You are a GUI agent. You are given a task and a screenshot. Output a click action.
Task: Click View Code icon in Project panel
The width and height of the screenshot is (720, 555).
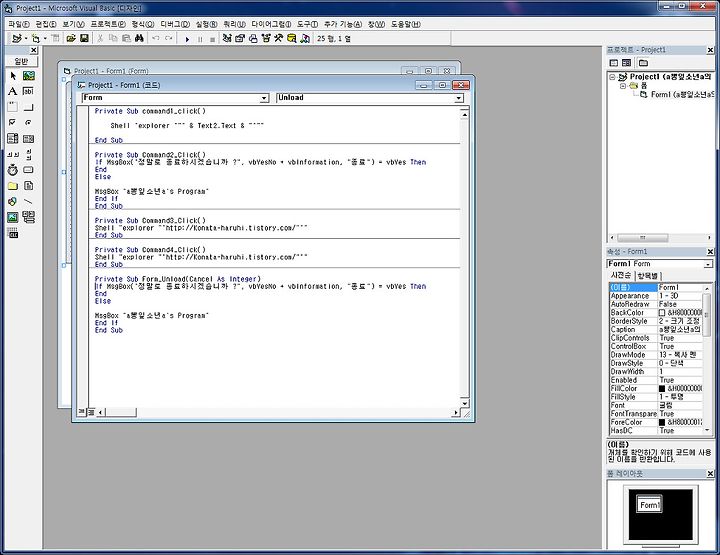[613, 62]
